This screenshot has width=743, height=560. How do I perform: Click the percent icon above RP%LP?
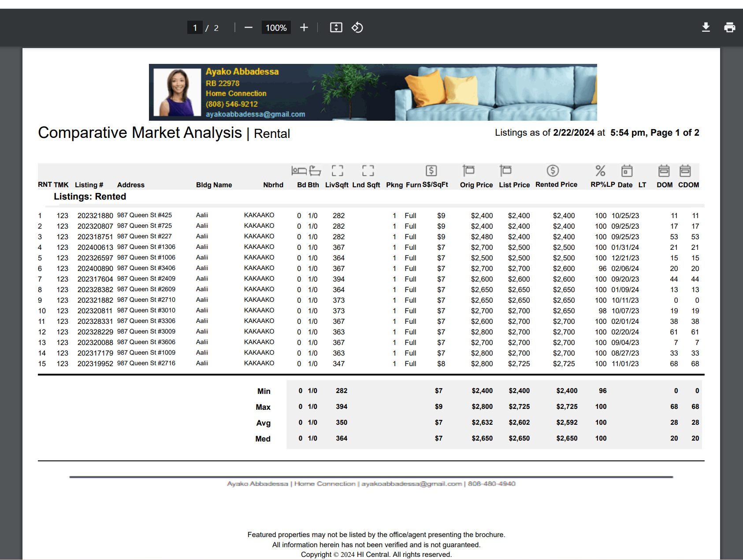click(600, 171)
